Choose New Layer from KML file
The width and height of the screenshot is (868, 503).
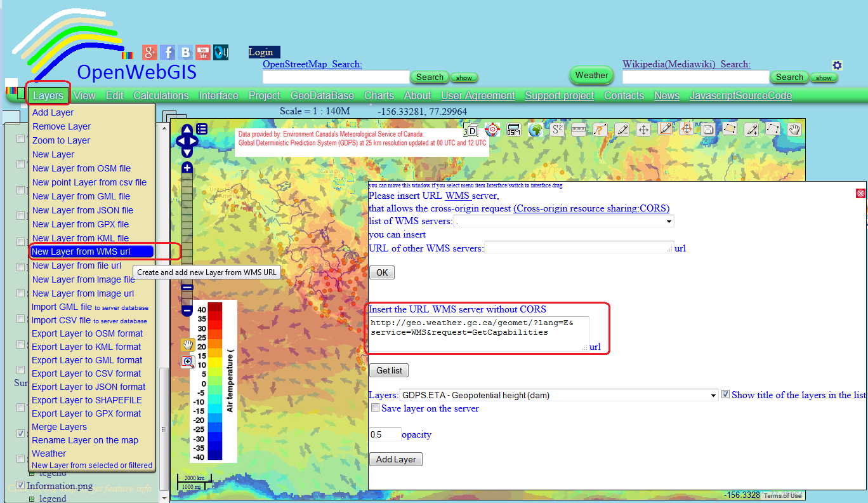[80, 238]
